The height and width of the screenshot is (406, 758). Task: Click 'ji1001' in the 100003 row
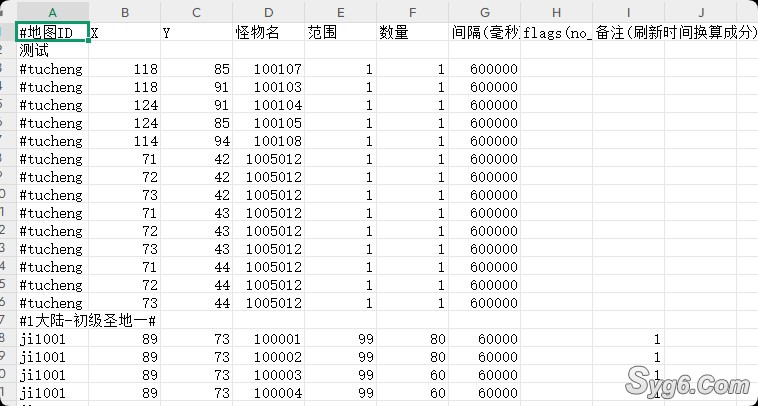pyautogui.click(x=52, y=375)
